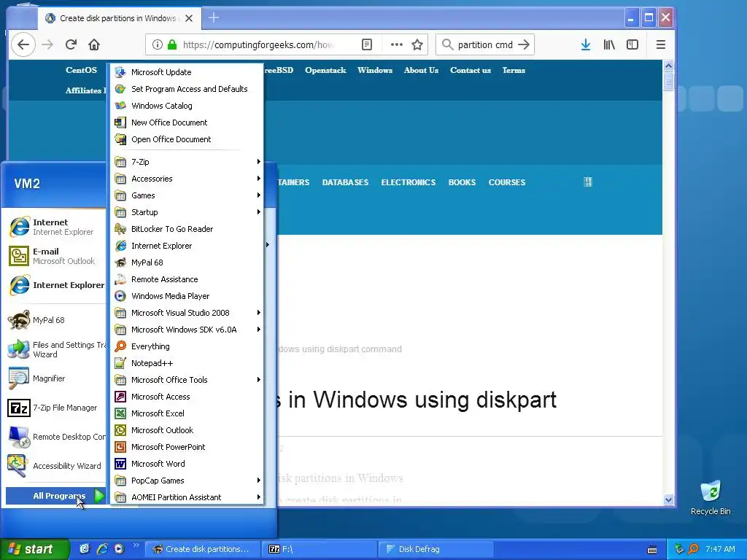This screenshot has width=747, height=560.
Task: Expand PopCap Games submenu
Action: [187, 481]
